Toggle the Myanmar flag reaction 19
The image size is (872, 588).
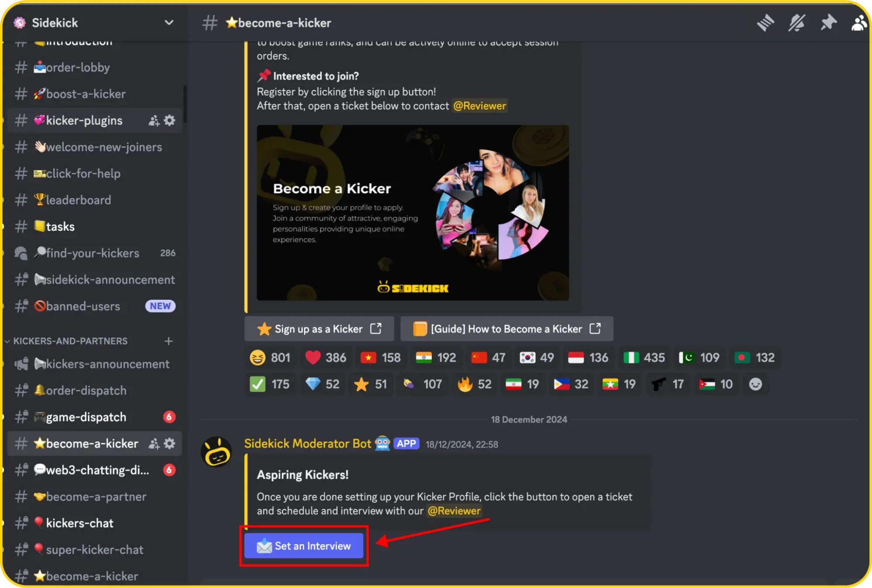pos(619,384)
